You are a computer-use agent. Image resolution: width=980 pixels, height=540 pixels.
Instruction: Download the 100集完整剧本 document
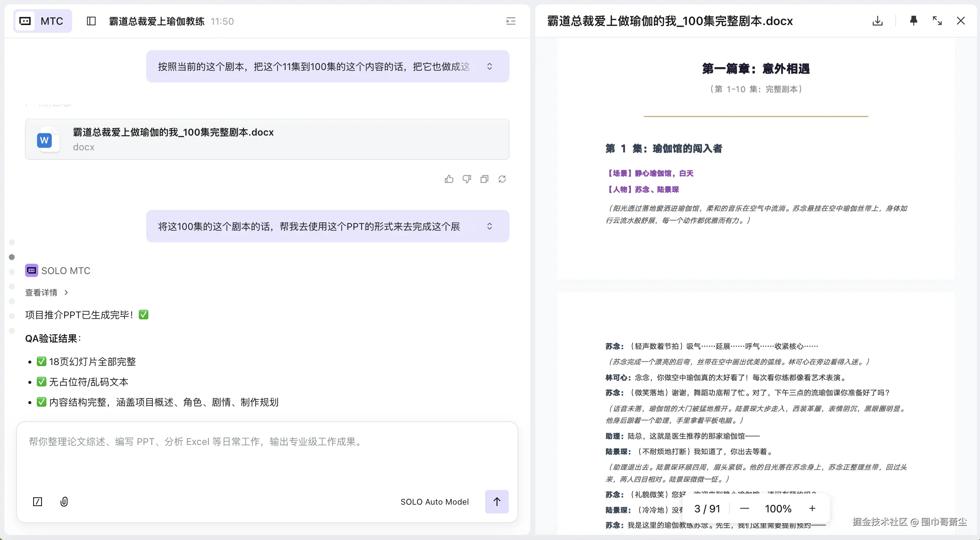pos(877,21)
